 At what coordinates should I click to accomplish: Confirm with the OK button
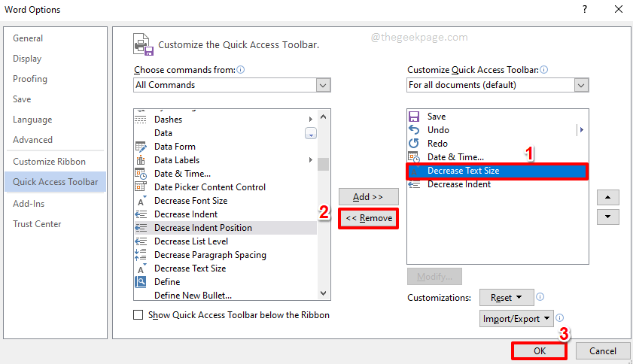(539, 350)
